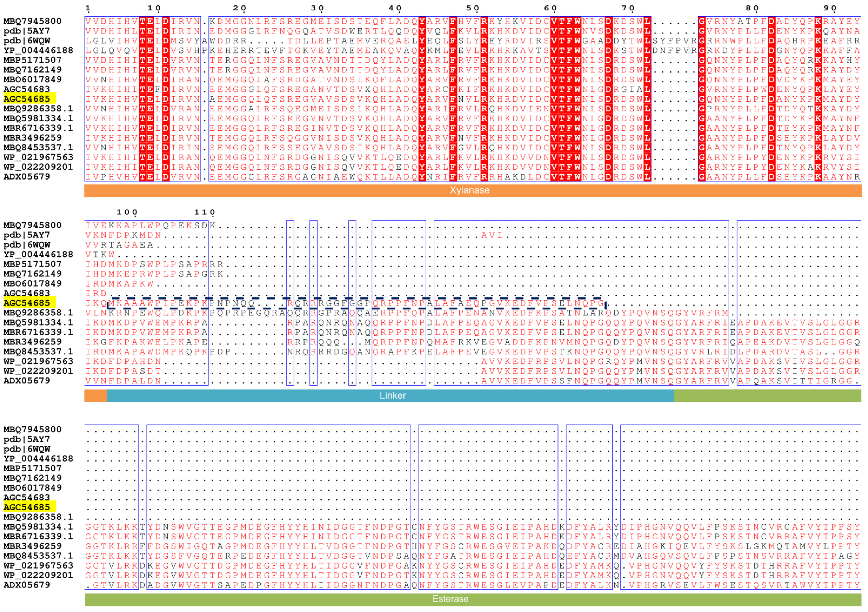868x612 pixels.
Task: Click the green segment right of the Linker bar
Action: tap(767, 396)
